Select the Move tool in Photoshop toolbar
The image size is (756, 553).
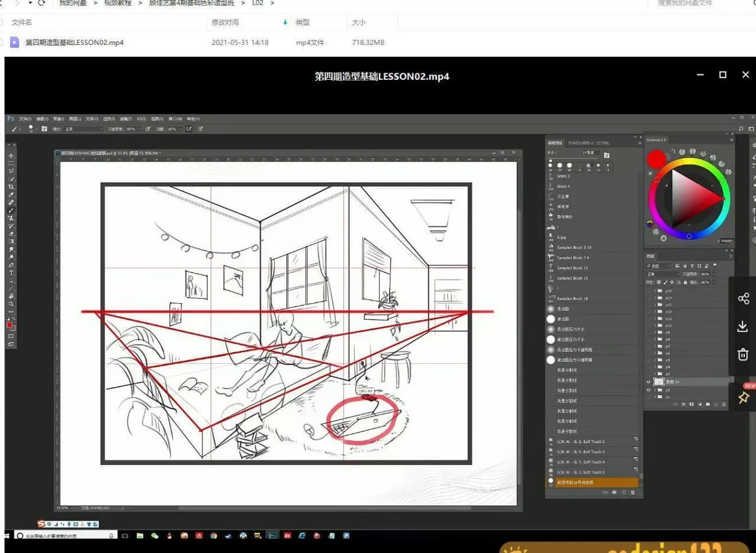point(11,156)
